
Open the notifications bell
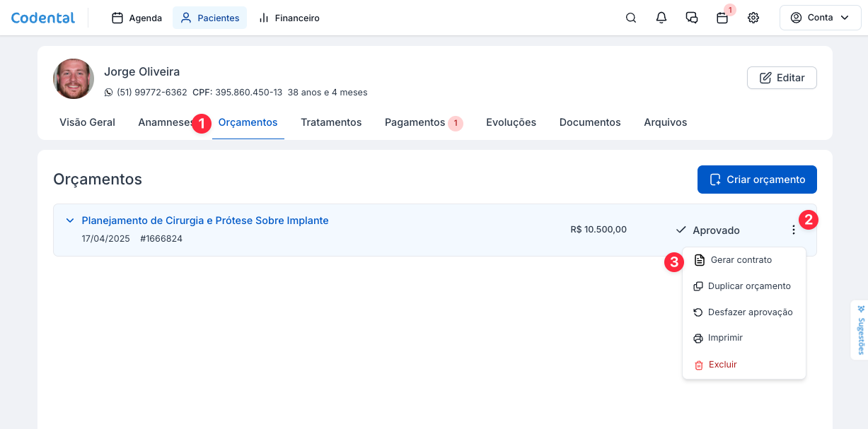point(661,18)
